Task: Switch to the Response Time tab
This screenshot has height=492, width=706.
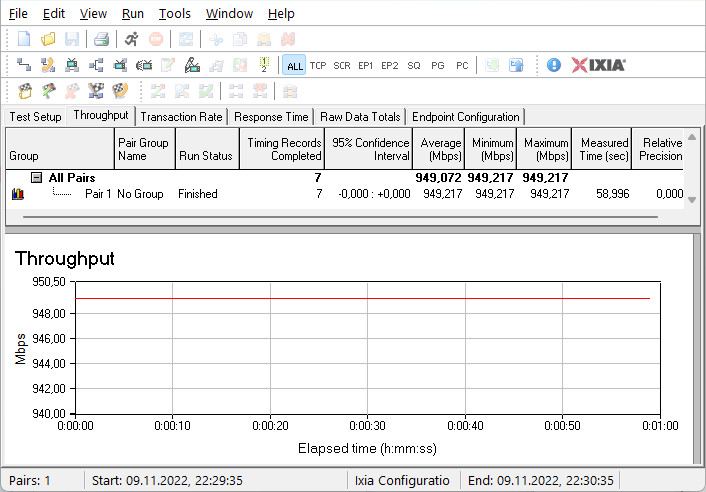Action: (271, 117)
